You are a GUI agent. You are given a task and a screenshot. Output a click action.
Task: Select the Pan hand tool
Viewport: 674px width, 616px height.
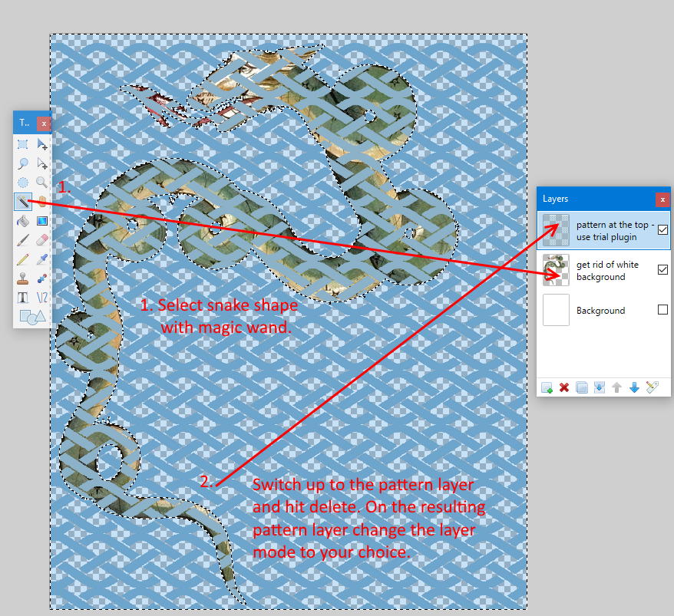click(41, 202)
